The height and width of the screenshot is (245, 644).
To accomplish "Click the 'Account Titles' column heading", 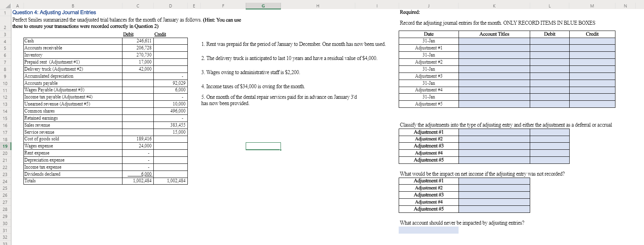I will coord(494,34).
